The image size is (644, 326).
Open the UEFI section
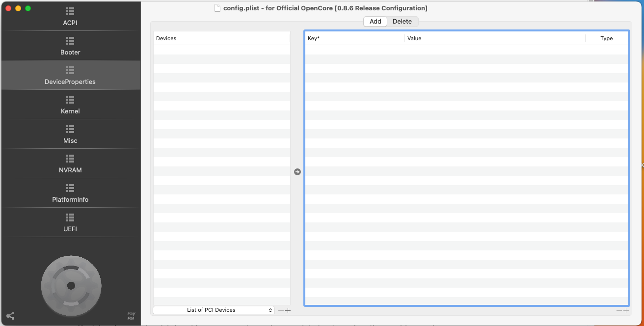coord(70,222)
